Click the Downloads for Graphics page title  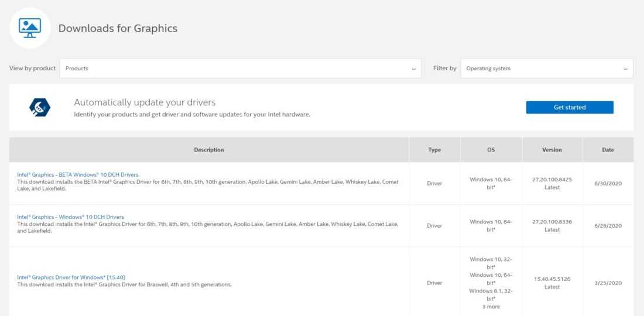118,28
